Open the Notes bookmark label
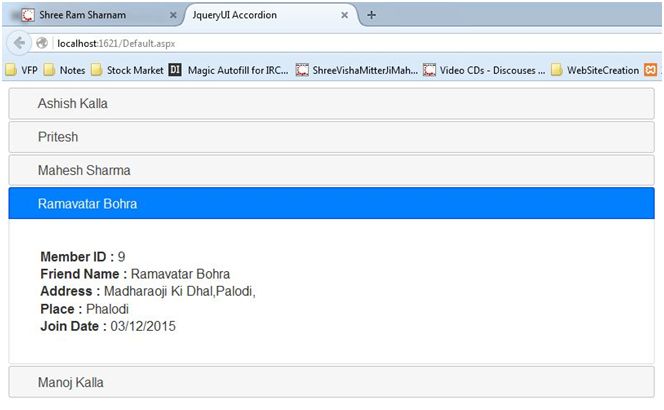Image resolution: width=664 pixels, height=410 pixels. point(72,70)
